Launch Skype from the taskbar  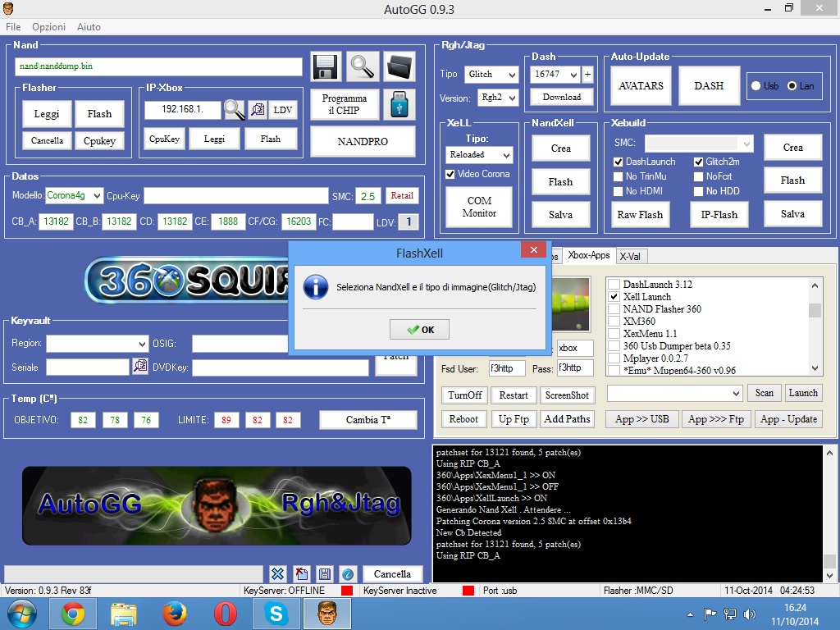click(276, 613)
